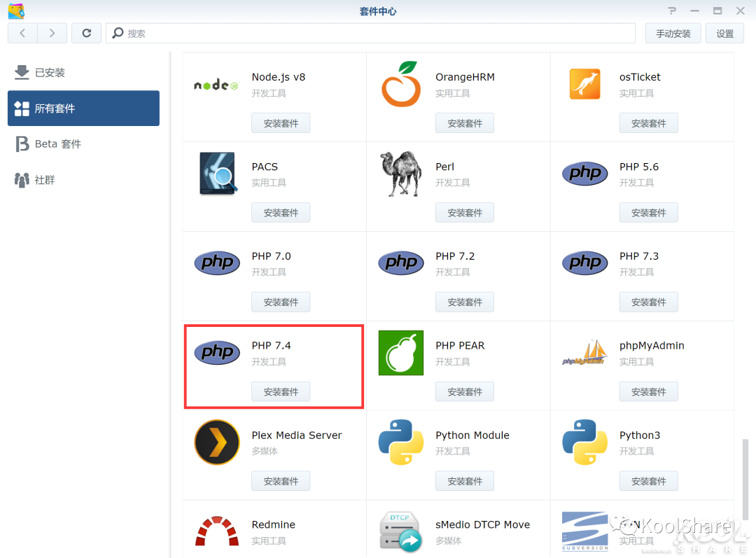Open the Plex Media Server icon
Image resolution: width=756 pixels, height=558 pixels.
217,442
